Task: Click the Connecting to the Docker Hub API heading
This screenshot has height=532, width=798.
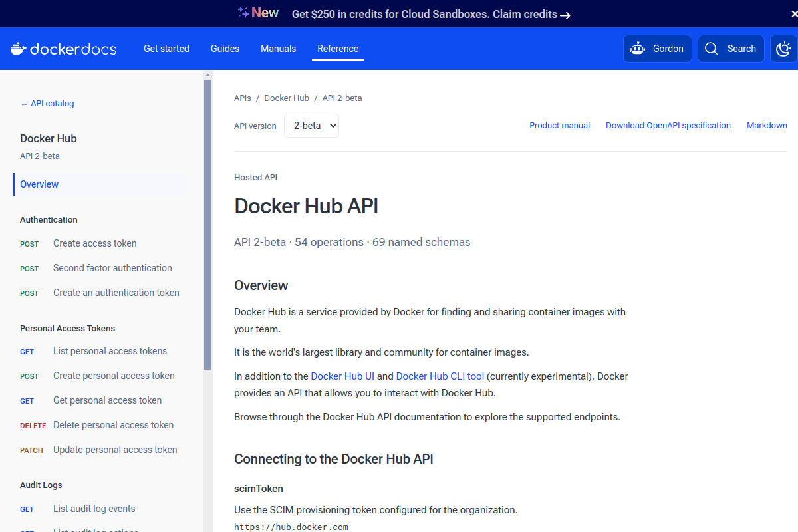Action: click(334, 459)
